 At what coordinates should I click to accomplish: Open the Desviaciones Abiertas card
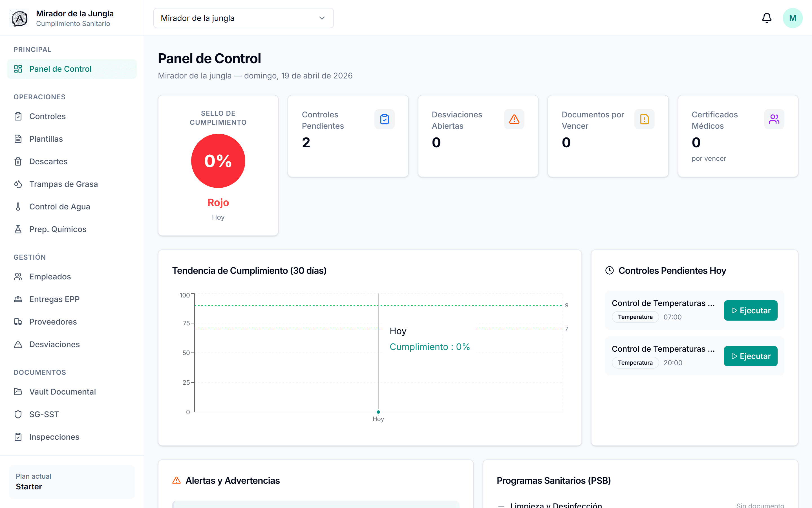[478, 136]
